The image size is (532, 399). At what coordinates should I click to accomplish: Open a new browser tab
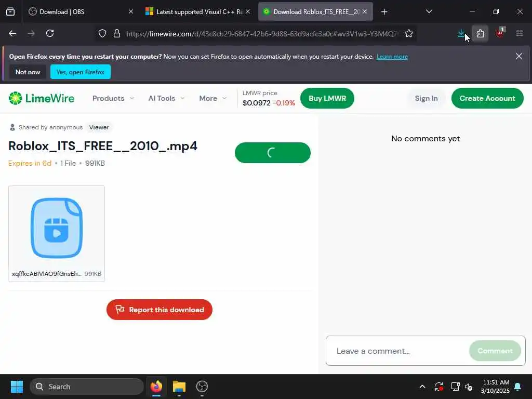pyautogui.click(x=384, y=12)
